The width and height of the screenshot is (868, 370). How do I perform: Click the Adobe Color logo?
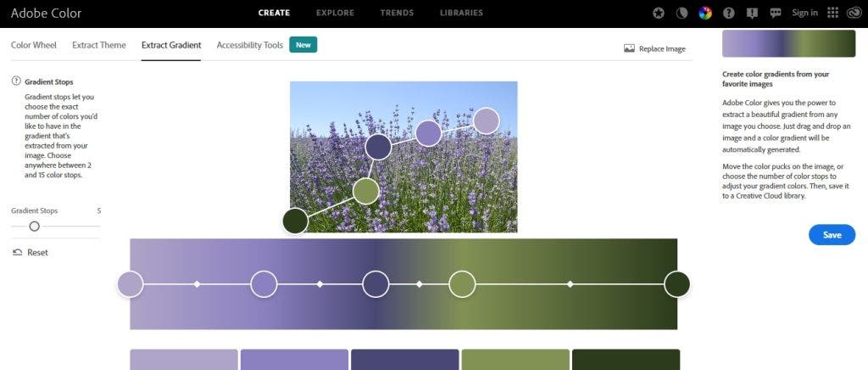[x=46, y=13]
